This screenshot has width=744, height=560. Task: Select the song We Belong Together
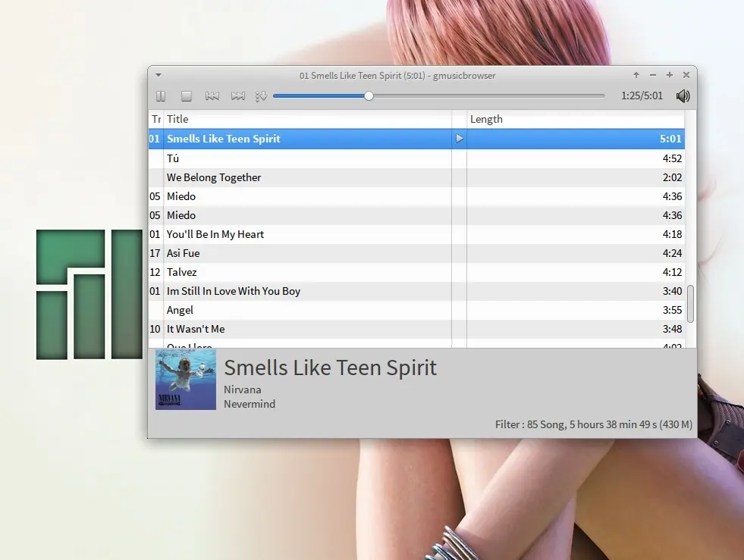pyautogui.click(x=416, y=177)
